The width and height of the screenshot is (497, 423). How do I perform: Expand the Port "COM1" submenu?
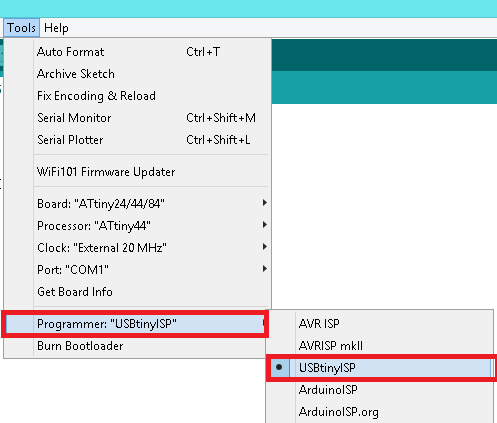tap(138, 269)
